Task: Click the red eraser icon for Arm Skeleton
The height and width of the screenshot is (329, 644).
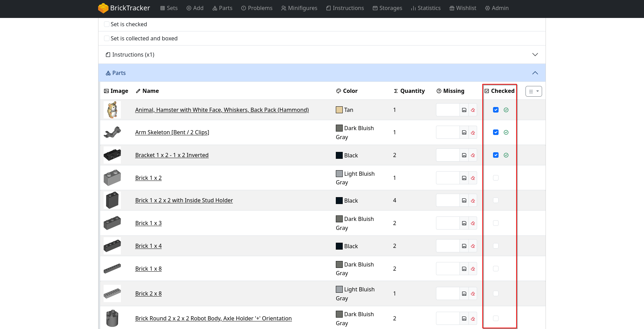Action: 473,133
